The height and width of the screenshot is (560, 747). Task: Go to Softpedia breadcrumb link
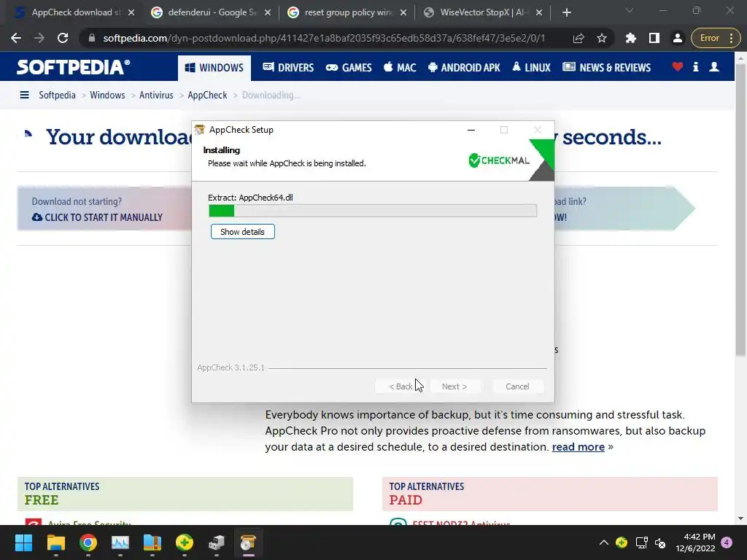(57, 96)
